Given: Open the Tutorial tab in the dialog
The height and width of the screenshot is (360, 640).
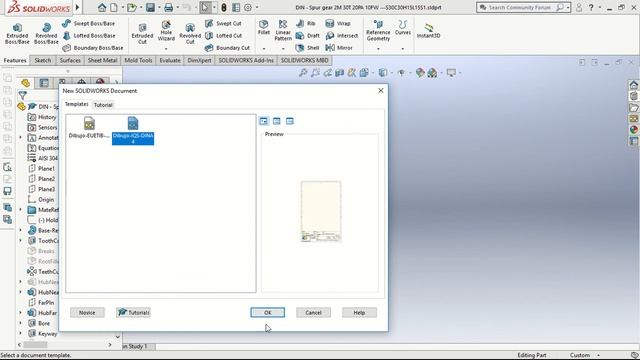Looking at the screenshot, I should [x=103, y=105].
